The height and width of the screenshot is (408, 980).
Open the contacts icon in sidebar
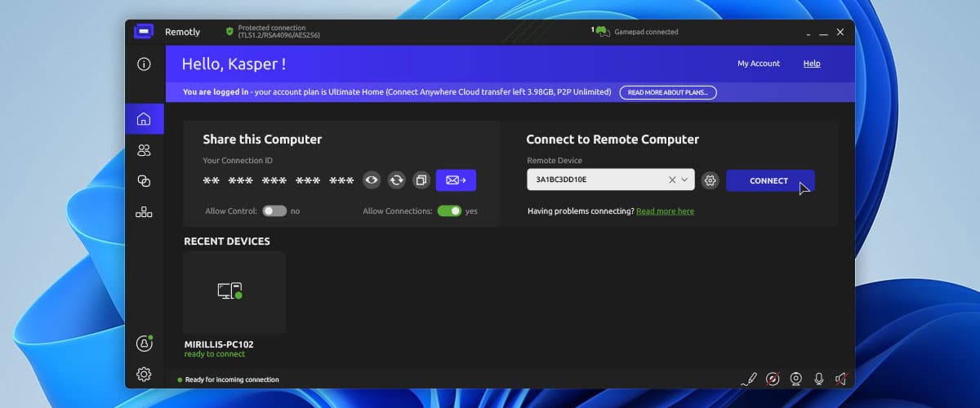pyautogui.click(x=144, y=150)
